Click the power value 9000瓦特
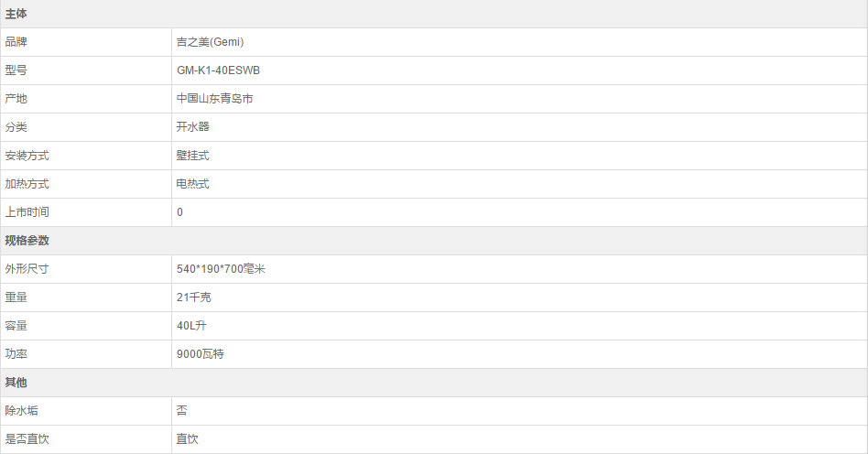Screen dimensions: 868x454 click(200, 354)
